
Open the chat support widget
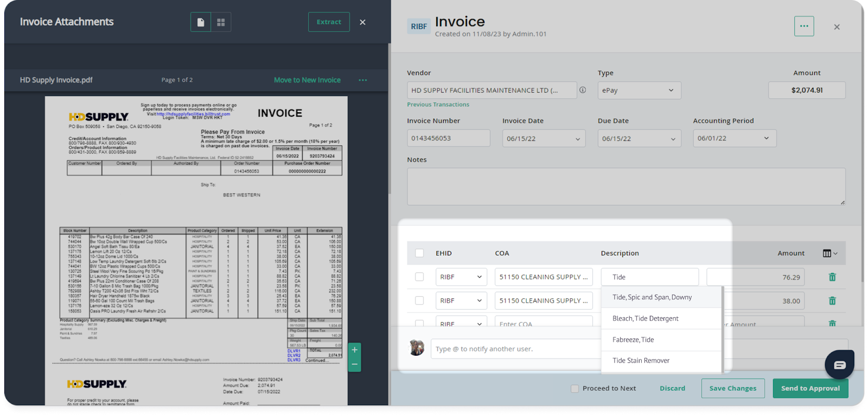[839, 364]
